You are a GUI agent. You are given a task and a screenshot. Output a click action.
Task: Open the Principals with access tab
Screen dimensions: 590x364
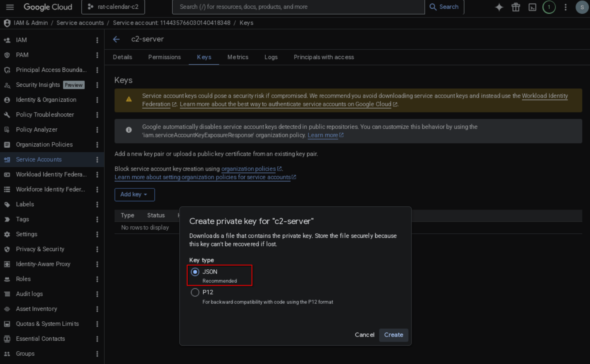(324, 57)
